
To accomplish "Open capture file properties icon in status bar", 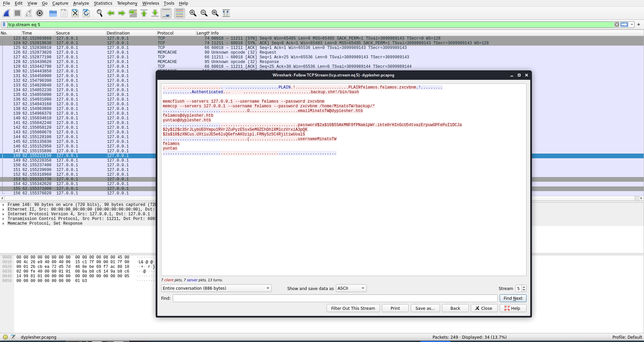I will point(13,337).
